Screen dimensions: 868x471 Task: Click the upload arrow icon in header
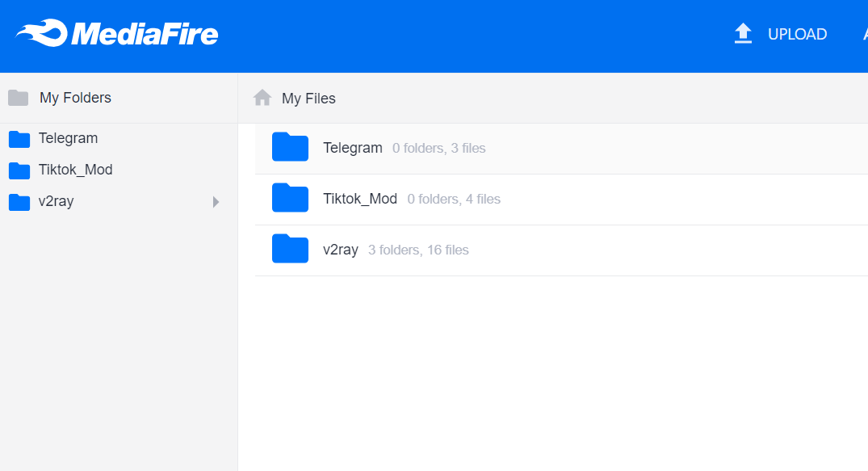pos(743,34)
